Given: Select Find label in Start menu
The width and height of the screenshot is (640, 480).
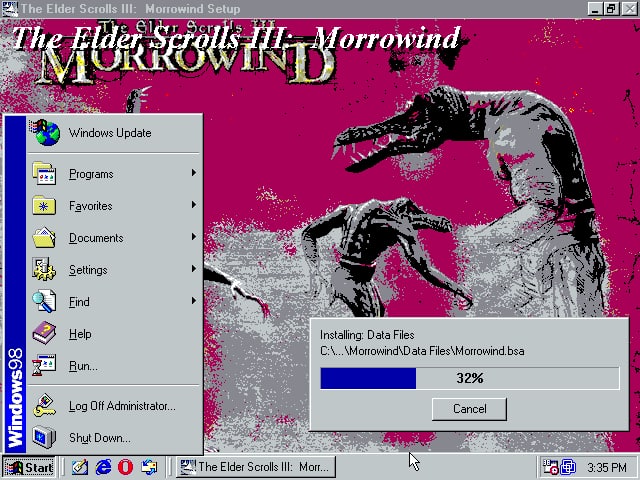Looking at the screenshot, I should tap(79, 302).
